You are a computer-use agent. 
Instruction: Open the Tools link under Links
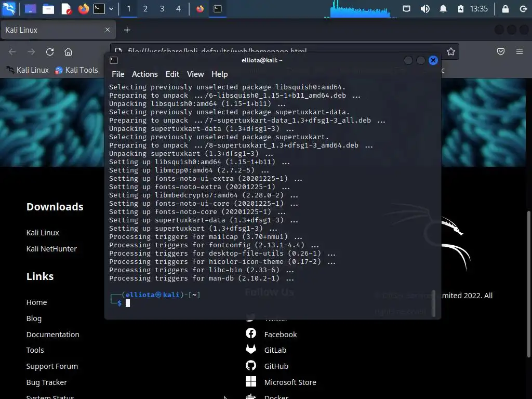35,350
